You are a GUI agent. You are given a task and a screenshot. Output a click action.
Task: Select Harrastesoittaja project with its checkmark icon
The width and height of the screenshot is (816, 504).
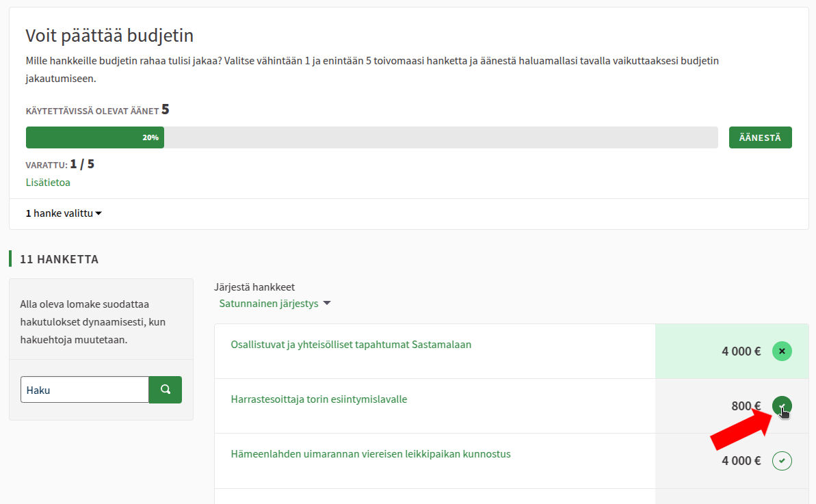pyautogui.click(x=782, y=406)
